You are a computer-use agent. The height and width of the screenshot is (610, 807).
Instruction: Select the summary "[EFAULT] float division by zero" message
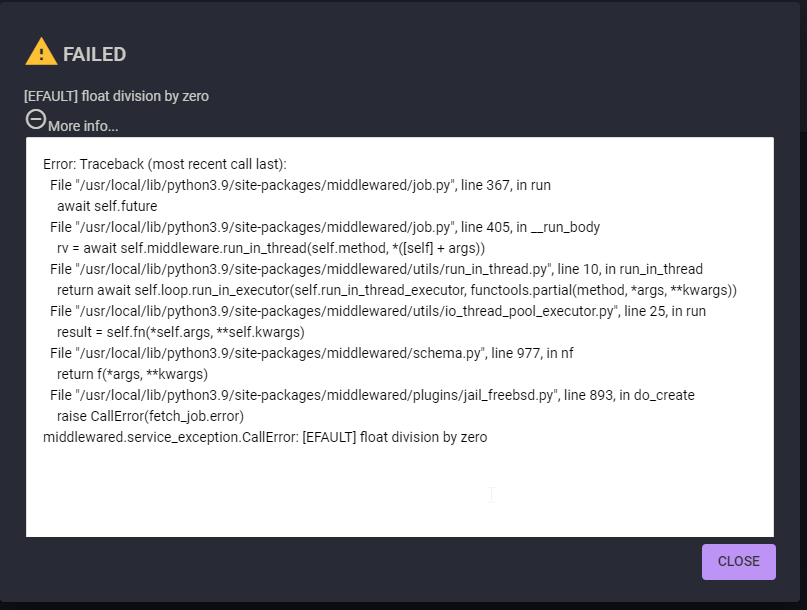pos(116,96)
